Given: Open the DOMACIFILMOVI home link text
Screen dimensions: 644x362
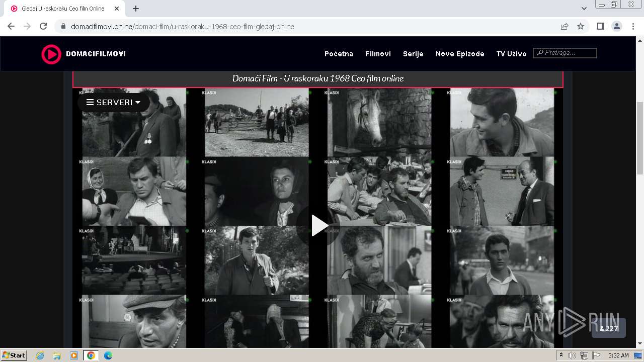Looking at the screenshot, I should (x=96, y=54).
